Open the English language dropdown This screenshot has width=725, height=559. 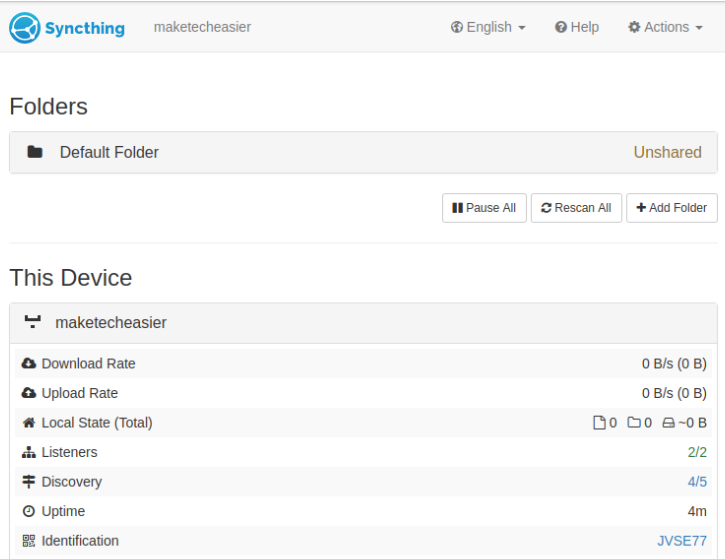[488, 27]
